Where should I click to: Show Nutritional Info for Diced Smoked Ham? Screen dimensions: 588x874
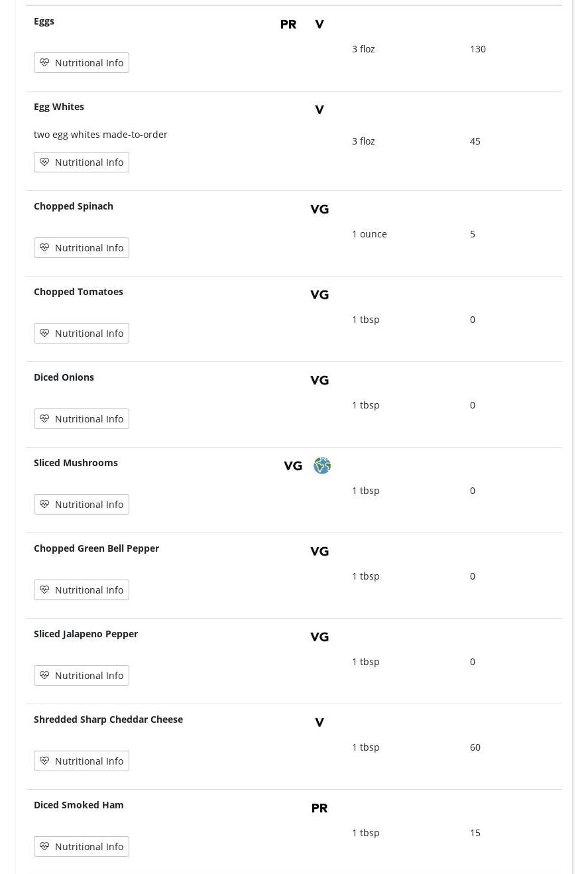(82, 847)
